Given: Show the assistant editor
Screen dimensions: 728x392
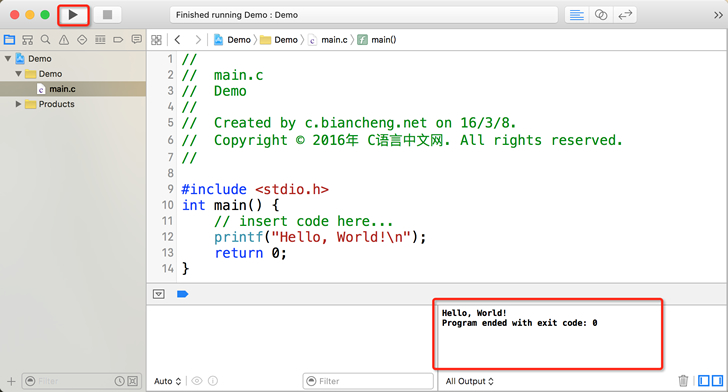Looking at the screenshot, I should coord(601,15).
